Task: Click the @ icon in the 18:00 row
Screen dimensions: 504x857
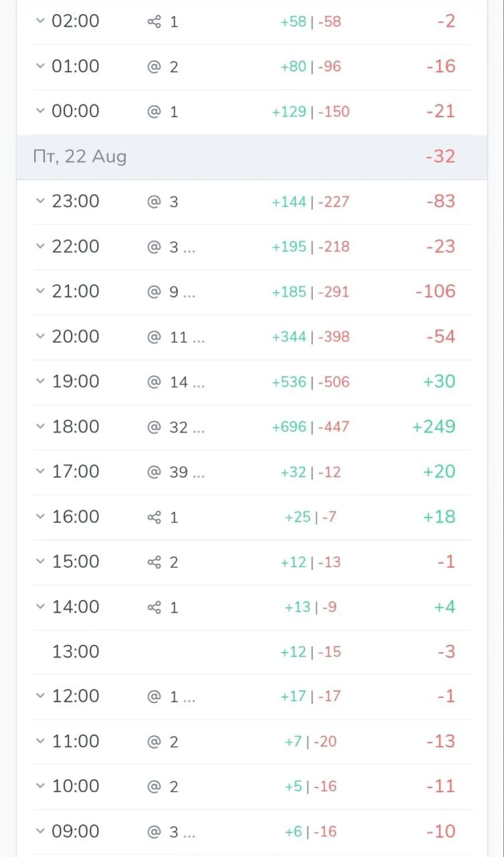Action: (x=154, y=427)
